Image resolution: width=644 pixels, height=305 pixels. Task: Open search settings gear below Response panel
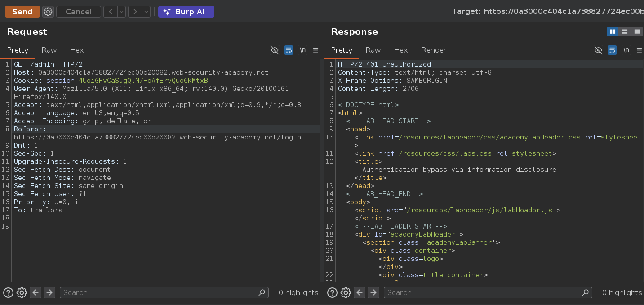(346, 292)
